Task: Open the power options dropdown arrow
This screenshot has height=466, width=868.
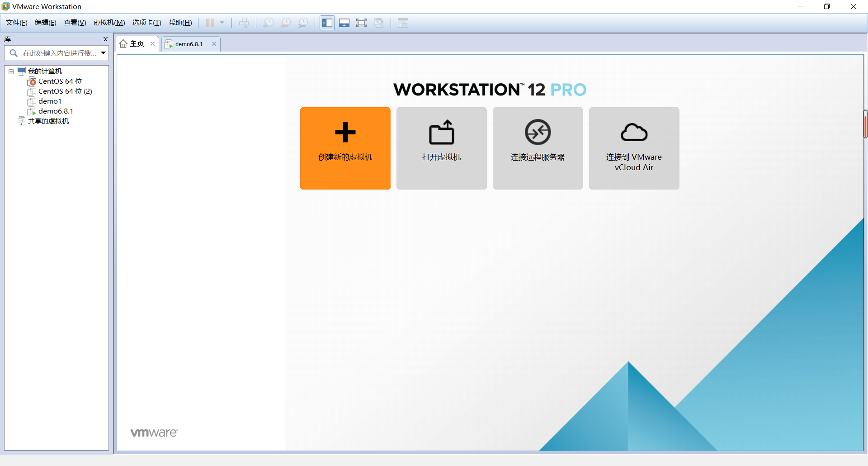Action: [x=222, y=23]
